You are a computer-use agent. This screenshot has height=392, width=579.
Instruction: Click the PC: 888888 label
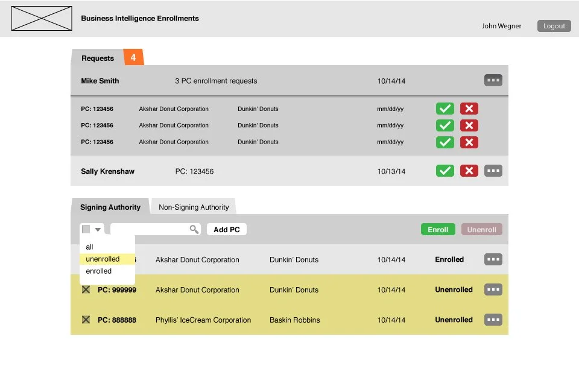coord(117,320)
